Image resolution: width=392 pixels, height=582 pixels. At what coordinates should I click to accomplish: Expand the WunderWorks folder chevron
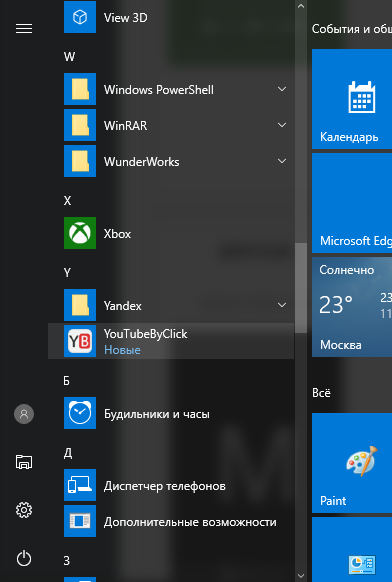282,161
